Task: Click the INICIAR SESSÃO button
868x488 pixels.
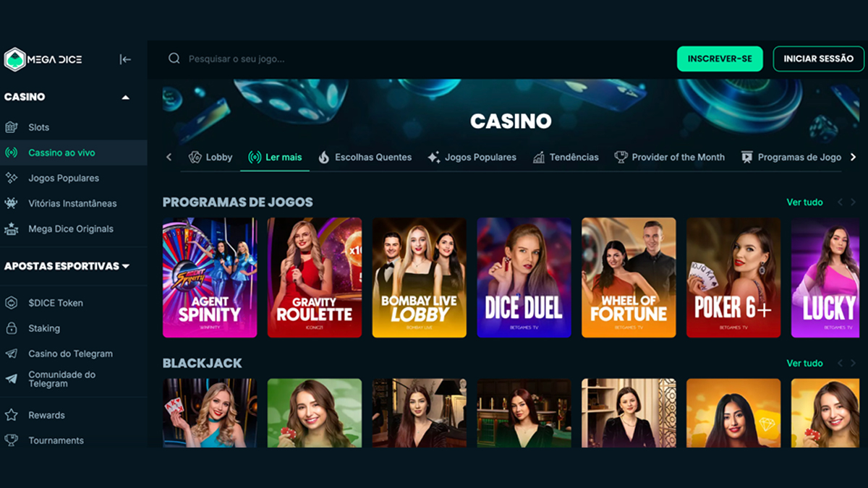Action: click(x=818, y=59)
